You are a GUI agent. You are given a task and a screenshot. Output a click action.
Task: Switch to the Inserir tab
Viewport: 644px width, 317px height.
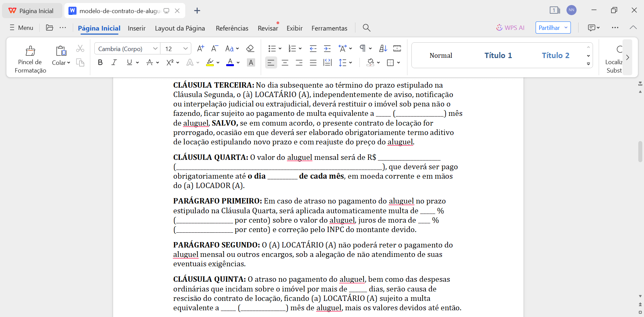coord(137,28)
